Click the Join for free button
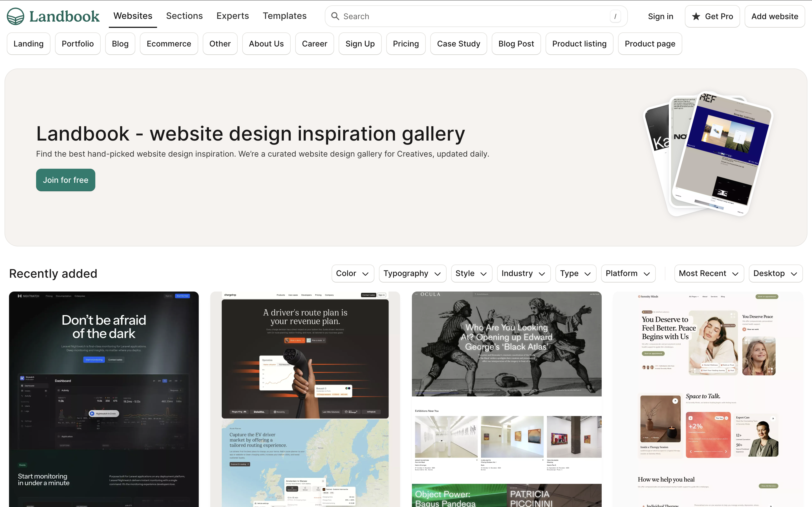Screen dimensions: 812x507 pyautogui.click(x=65, y=180)
